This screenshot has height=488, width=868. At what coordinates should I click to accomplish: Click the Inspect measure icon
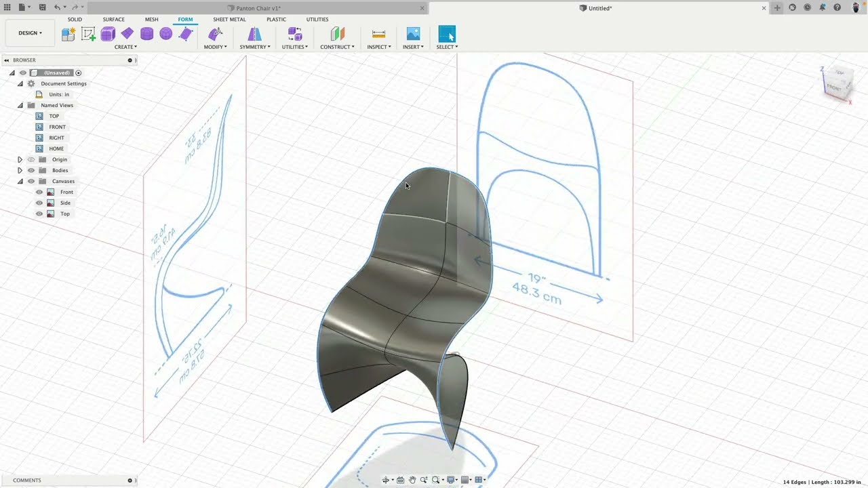point(379,34)
